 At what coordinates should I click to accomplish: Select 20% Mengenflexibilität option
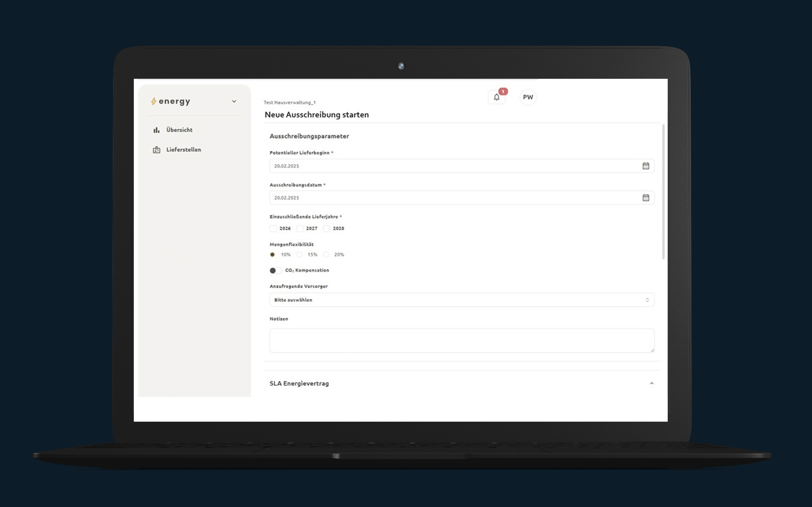coord(326,255)
